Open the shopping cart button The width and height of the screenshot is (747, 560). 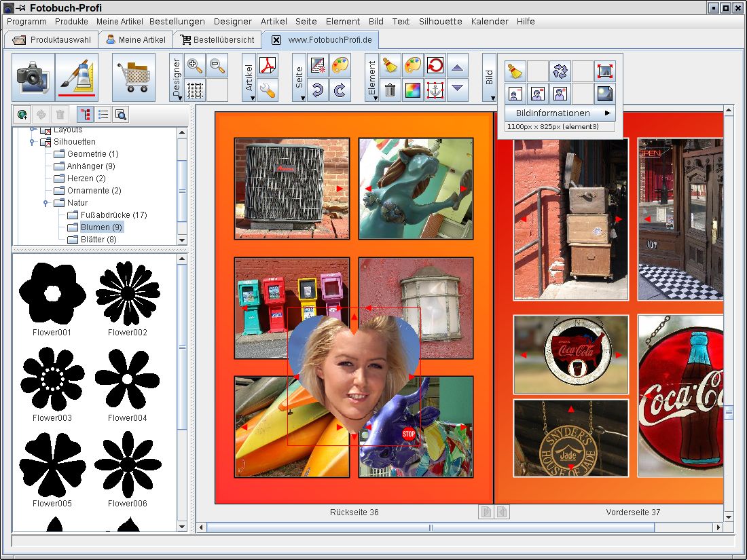click(133, 77)
